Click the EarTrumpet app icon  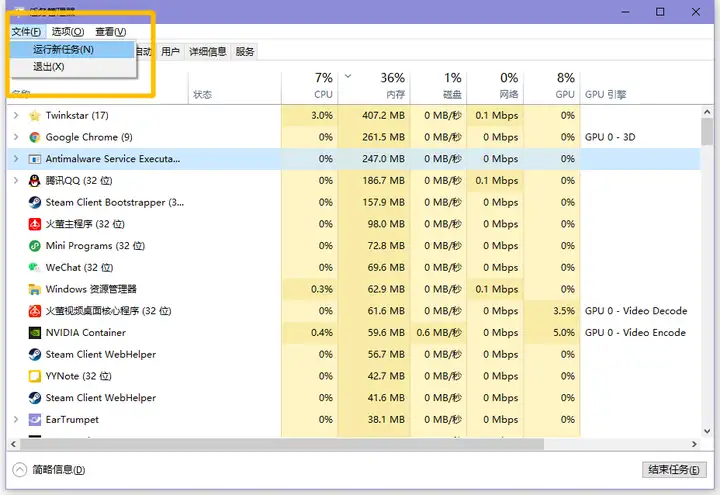[34, 419]
